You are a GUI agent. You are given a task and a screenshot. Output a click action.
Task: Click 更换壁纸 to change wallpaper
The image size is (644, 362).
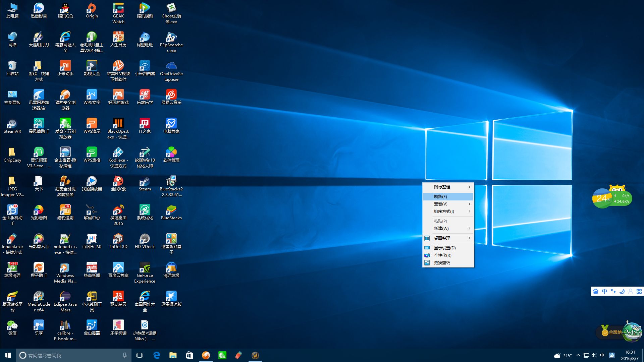pos(442,263)
